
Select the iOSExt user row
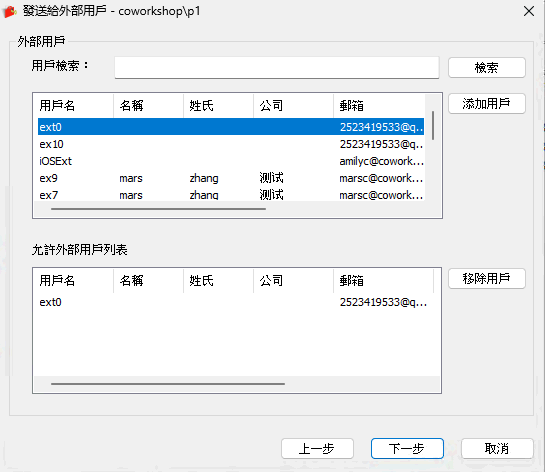[x=231, y=161]
